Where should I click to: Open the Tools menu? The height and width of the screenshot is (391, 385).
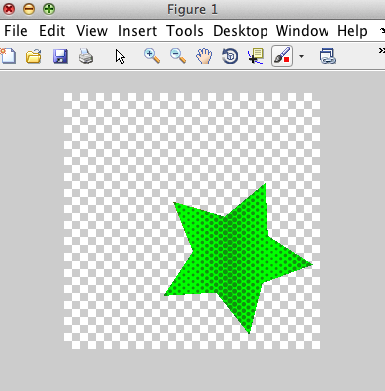[x=185, y=31]
